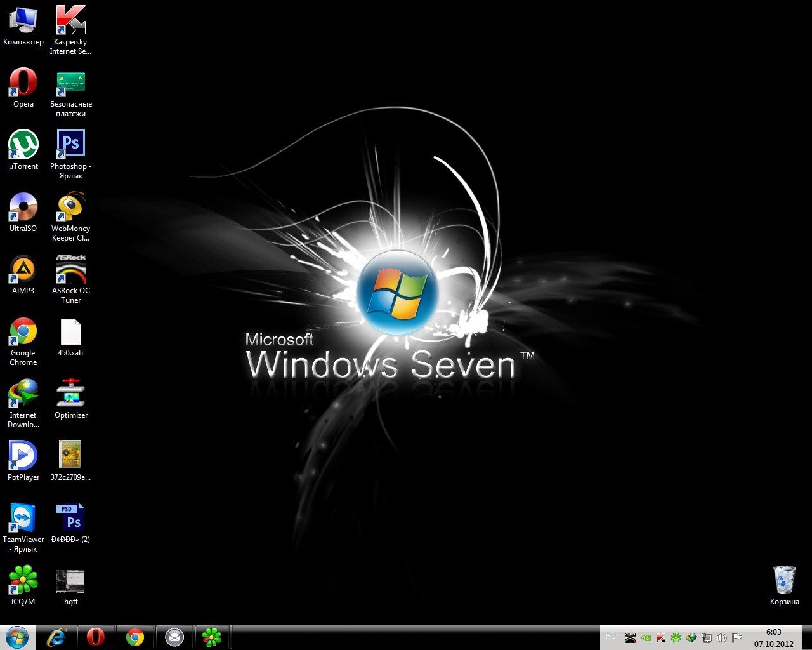Select the UltraISO desktop shortcut
The height and width of the screenshot is (650, 812).
pos(23,212)
